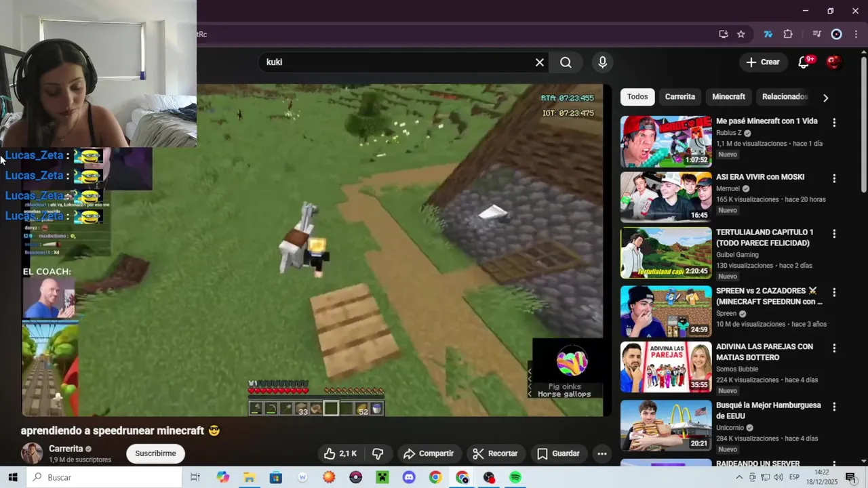Click the Recortar clip button
The height and width of the screenshot is (488, 868).
tap(495, 453)
